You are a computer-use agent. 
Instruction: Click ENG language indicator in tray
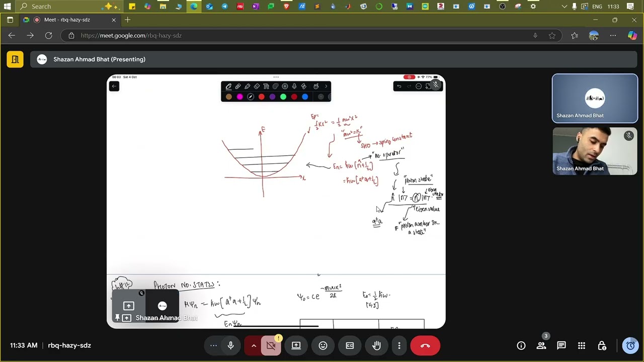(597, 7)
